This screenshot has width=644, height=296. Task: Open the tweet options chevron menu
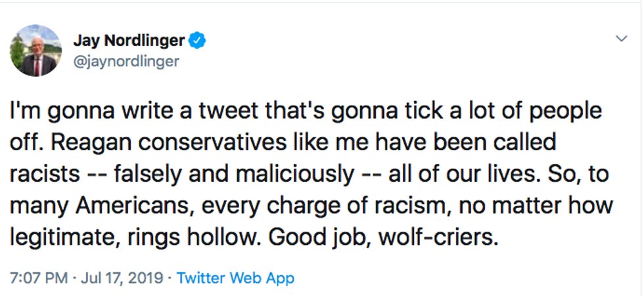tap(621, 39)
